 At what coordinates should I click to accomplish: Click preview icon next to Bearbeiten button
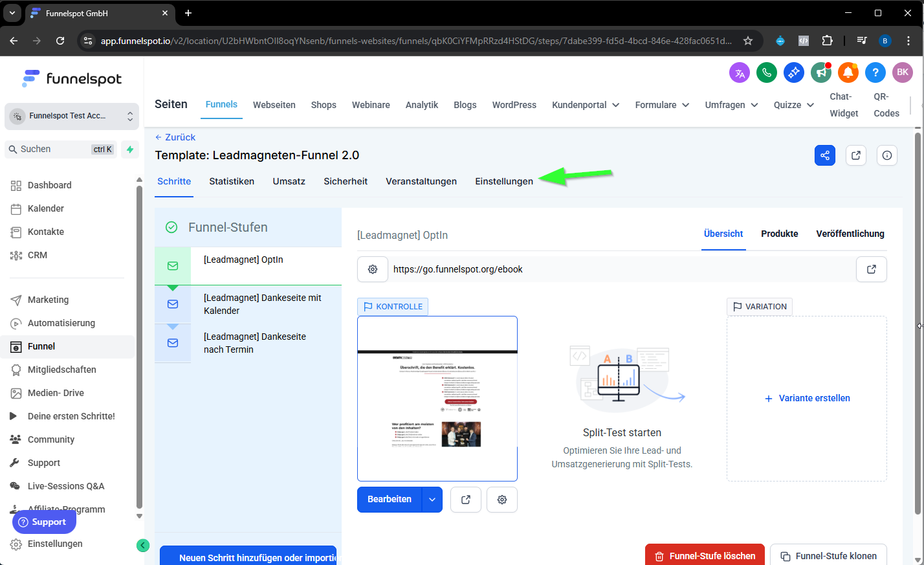tap(466, 500)
